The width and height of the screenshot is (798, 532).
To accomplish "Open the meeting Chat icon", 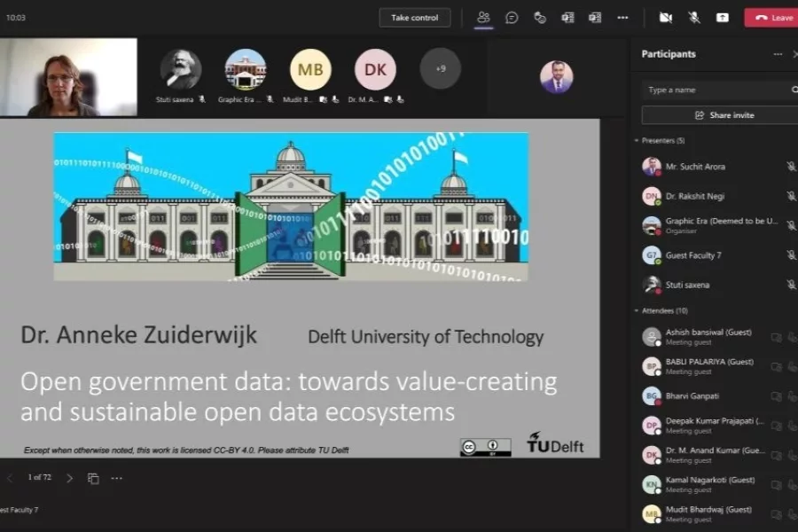I will point(512,17).
